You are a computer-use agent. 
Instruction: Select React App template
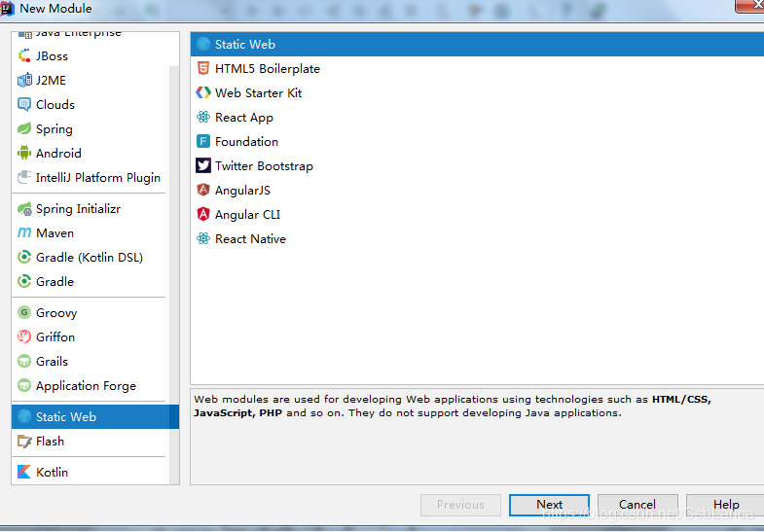(477, 117)
